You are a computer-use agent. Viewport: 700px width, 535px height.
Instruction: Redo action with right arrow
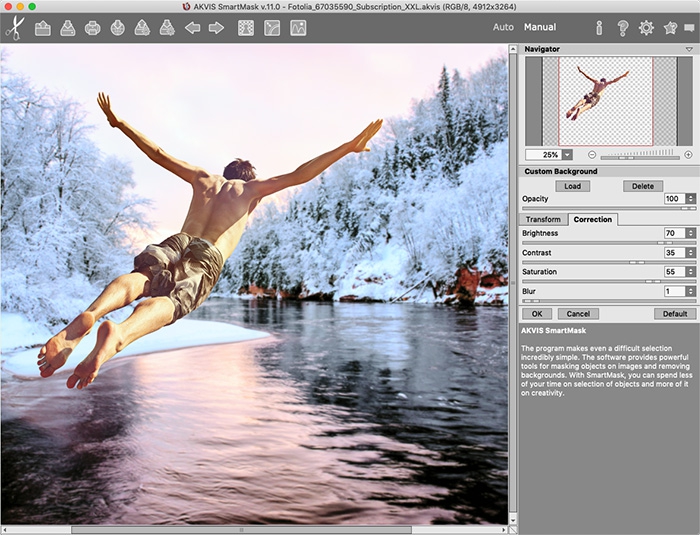point(216,28)
